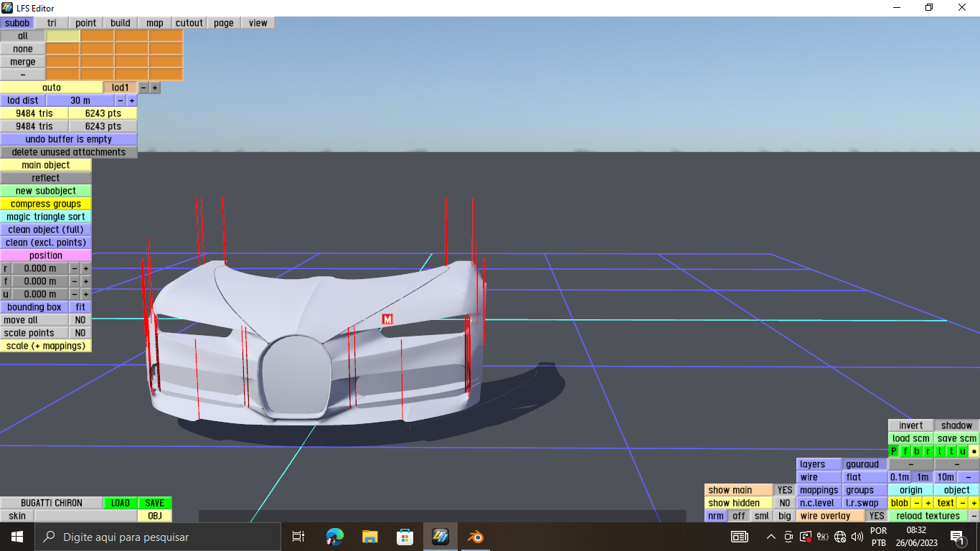Select the pale yellow subobject swatch
This screenshot has width=980, height=551.
pos(63,36)
